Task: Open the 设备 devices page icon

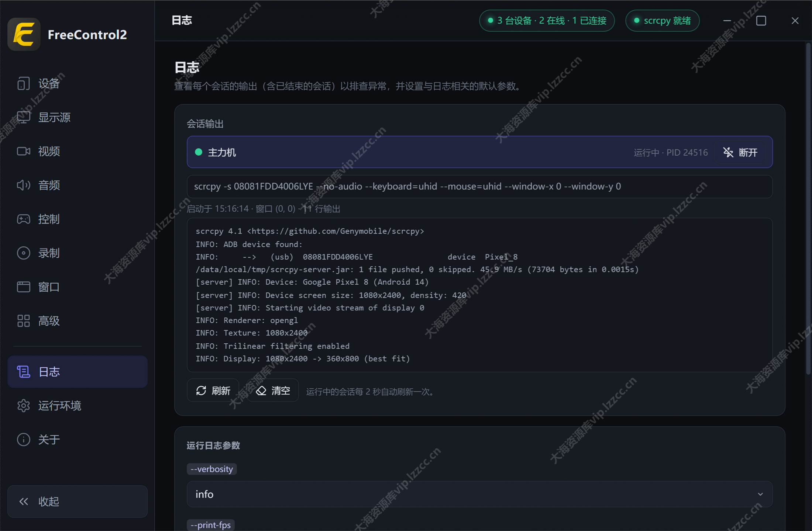Action: click(23, 84)
